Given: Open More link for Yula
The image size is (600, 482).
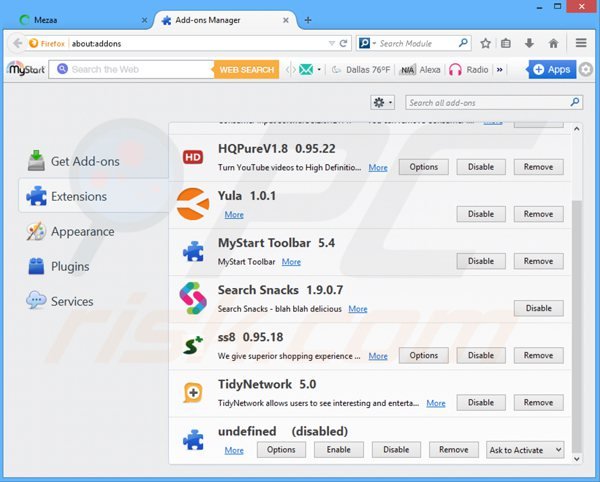Looking at the screenshot, I should click(x=234, y=215).
